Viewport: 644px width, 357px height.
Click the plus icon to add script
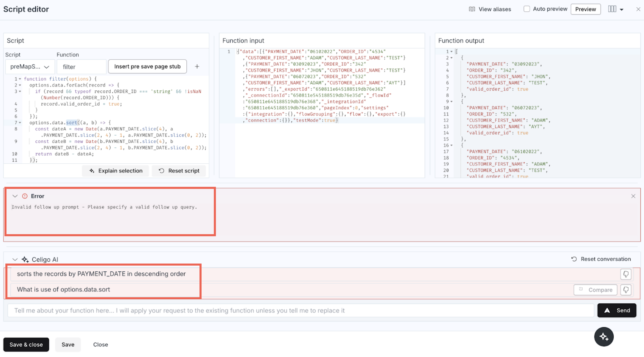(197, 67)
